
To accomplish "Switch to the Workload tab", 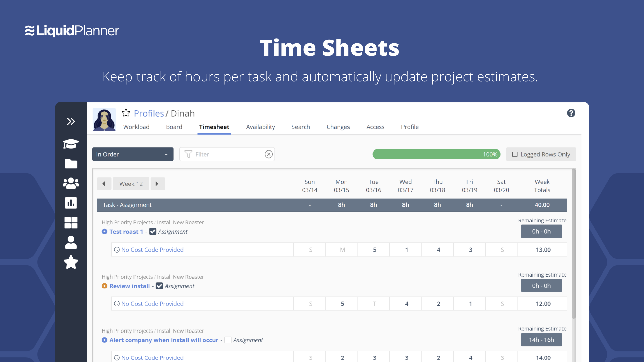I will coord(136,127).
